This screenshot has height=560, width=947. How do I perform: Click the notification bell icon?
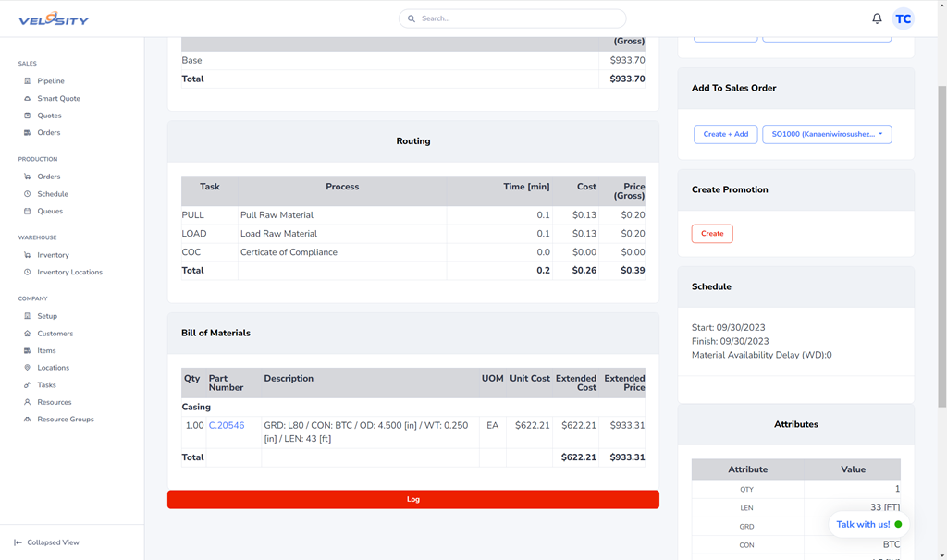[x=877, y=18]
